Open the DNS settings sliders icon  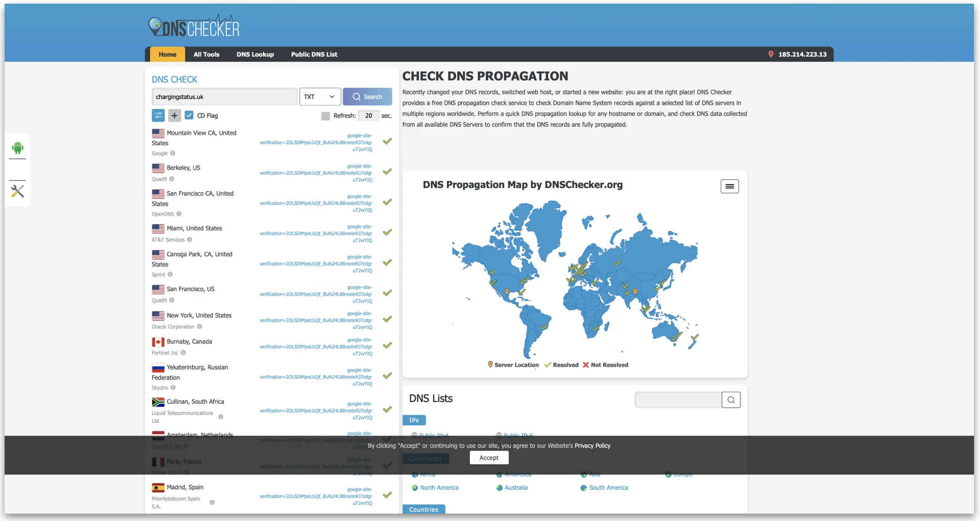click(158, 115)
